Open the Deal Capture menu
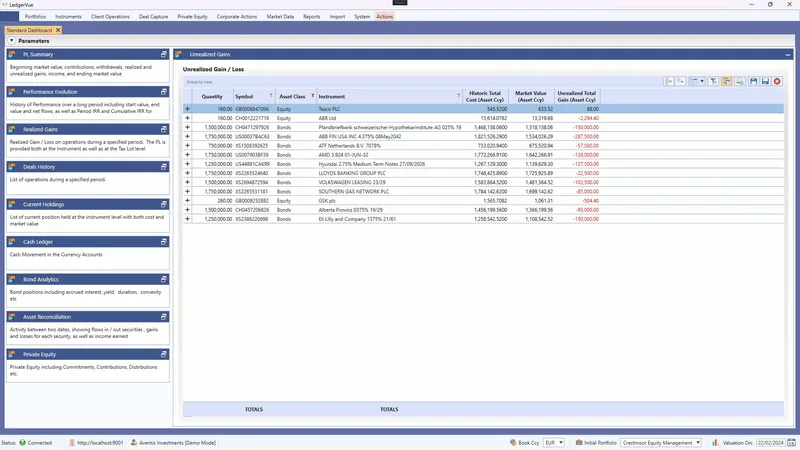800x450 pixels. (153, 16)
